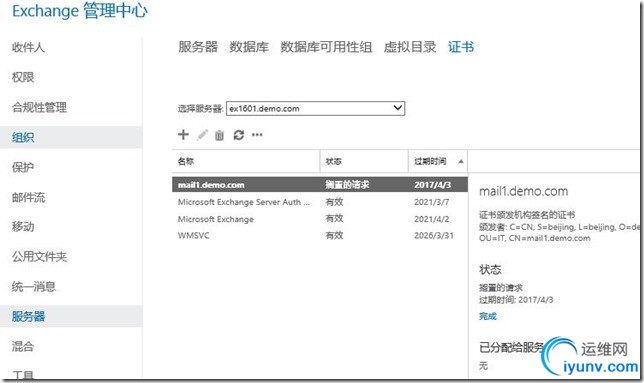Select Microsoft Exchange Server Auth certificate row
644x383 pixels.
point(320,202)
